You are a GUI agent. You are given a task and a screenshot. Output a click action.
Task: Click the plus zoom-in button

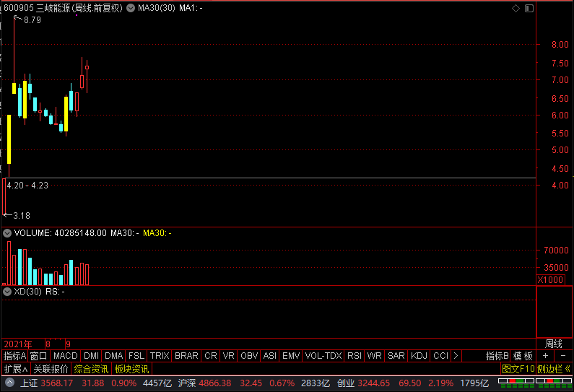click(x=545, y=356)
